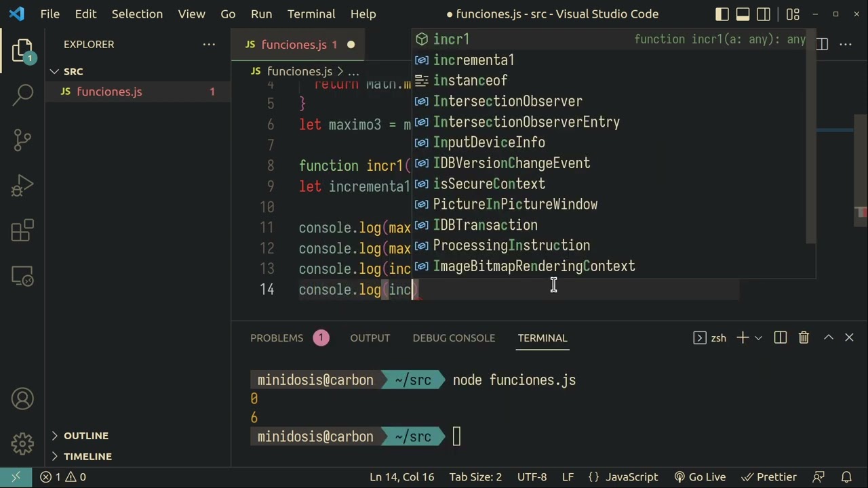Expand the TIMELINE section
This screenshot has width=868, height=488.
click(x=138, y=457)
